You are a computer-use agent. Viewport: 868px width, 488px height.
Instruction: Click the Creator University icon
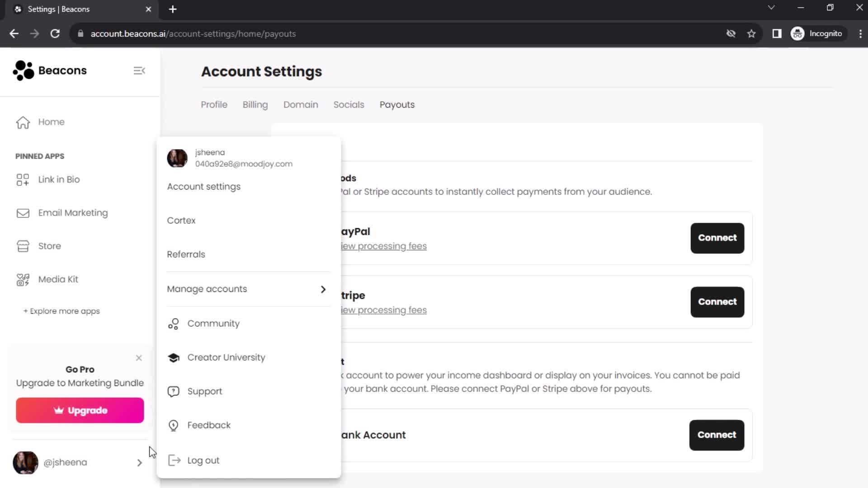tap(174, 357)
